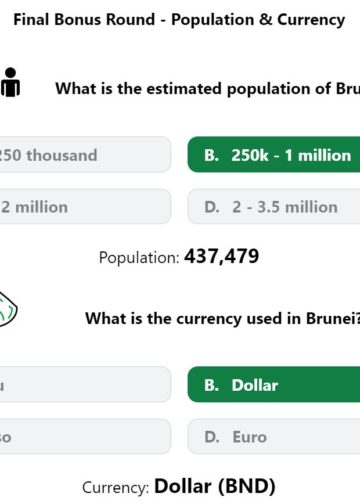Screen dimensions: 360x504
Task: Select the cut-off currency answer ending in 'u'
Action: (85, 384)
